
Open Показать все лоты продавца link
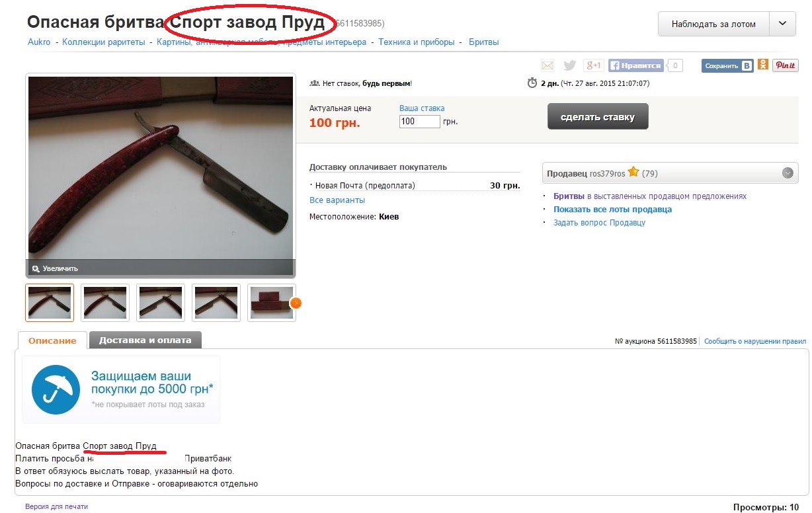pyautogui.click(x=612, y=210)
